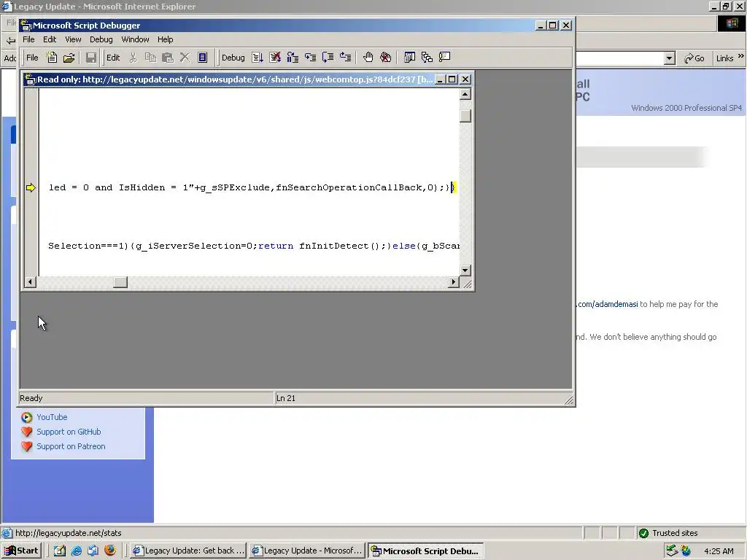Screen dimensions: 747x560
Task: Launch Firefox from Quick Launch
Action: (x=110, y=551)
